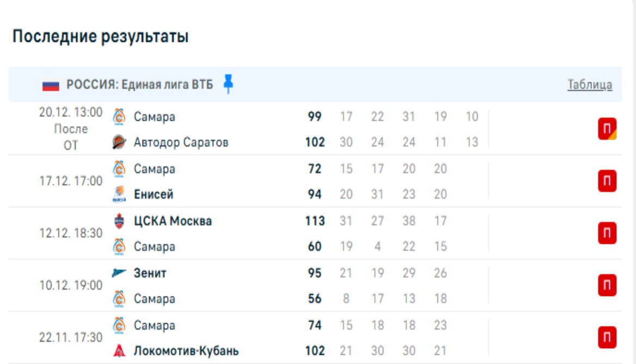Select the Локомотив-Кубань team name
The height and width of the screenshot is (364, 636).
(186, 351)
